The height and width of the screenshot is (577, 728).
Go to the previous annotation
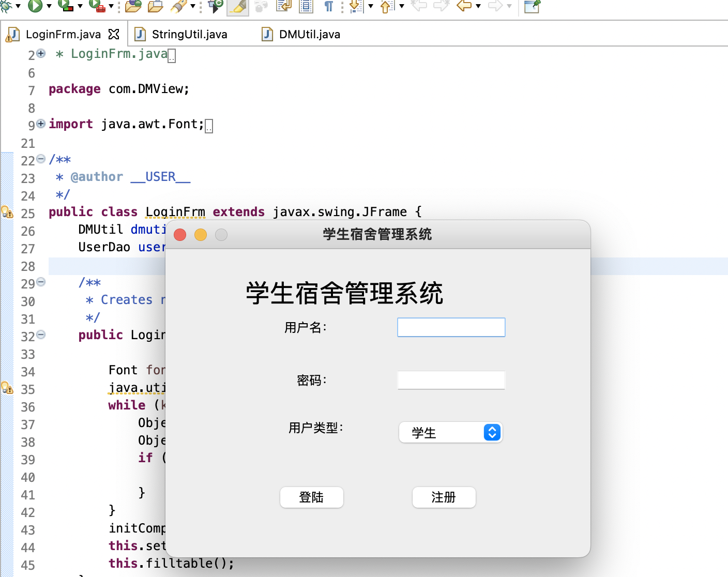tap(387, 7)
